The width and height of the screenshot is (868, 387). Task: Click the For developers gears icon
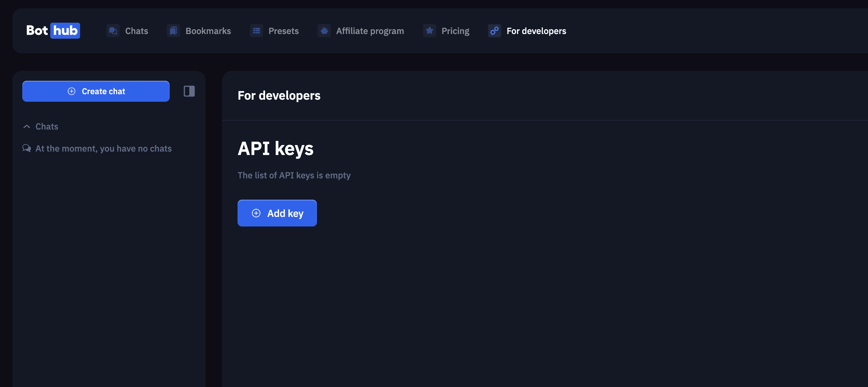494,31
